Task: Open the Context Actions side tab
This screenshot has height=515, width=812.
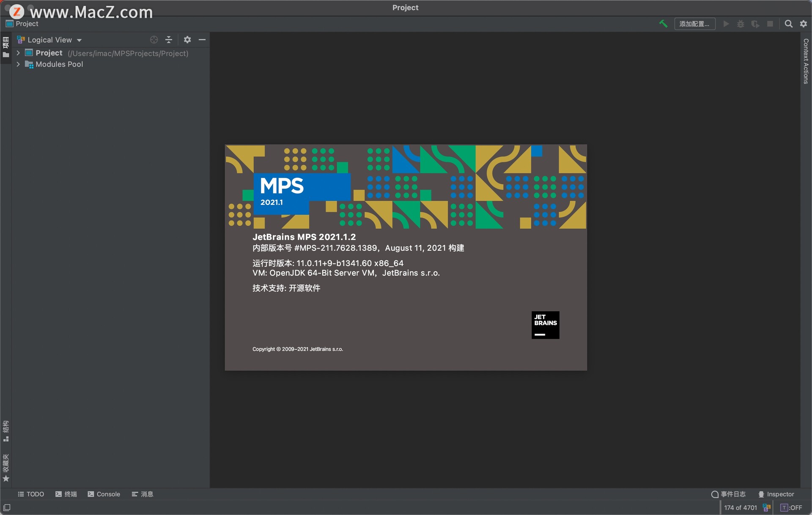Action: click(806, 61)
